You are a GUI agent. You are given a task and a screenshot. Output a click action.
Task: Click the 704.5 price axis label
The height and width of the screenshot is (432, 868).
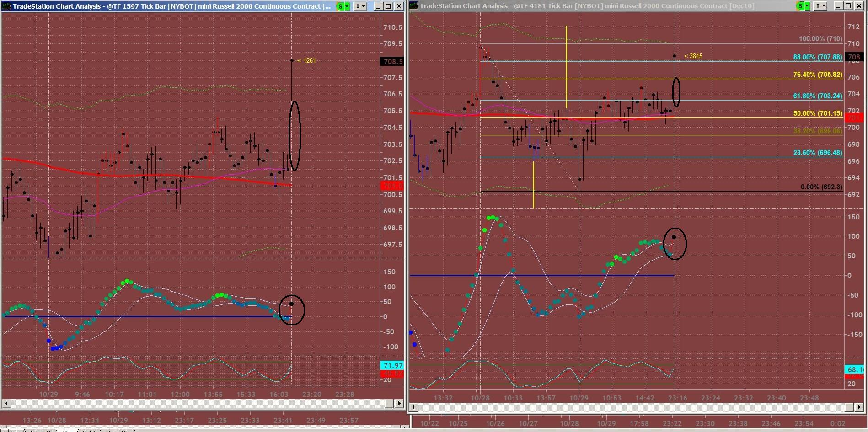point(393,128)
